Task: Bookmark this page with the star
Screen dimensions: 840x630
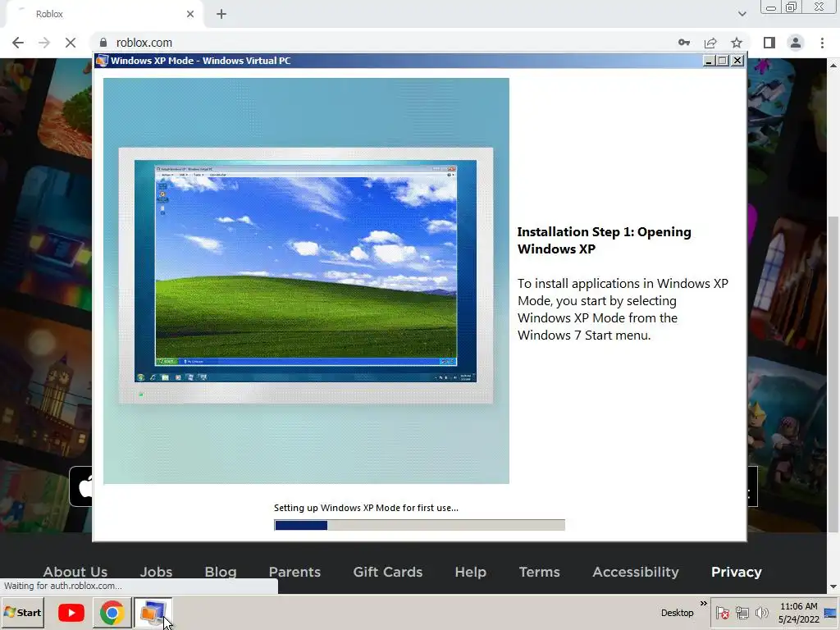Action: [x=737, y=43]
